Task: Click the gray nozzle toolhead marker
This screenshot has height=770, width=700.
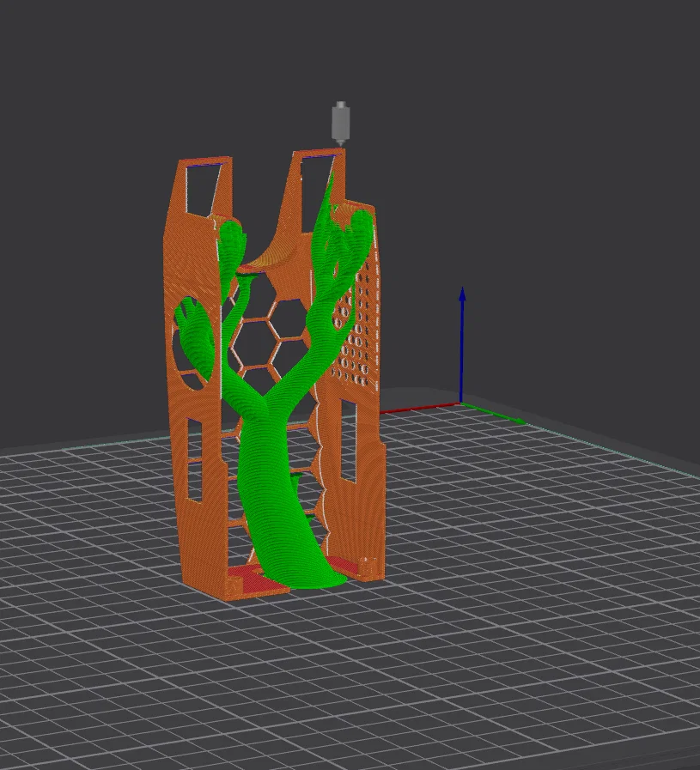Action: point(341,123)
